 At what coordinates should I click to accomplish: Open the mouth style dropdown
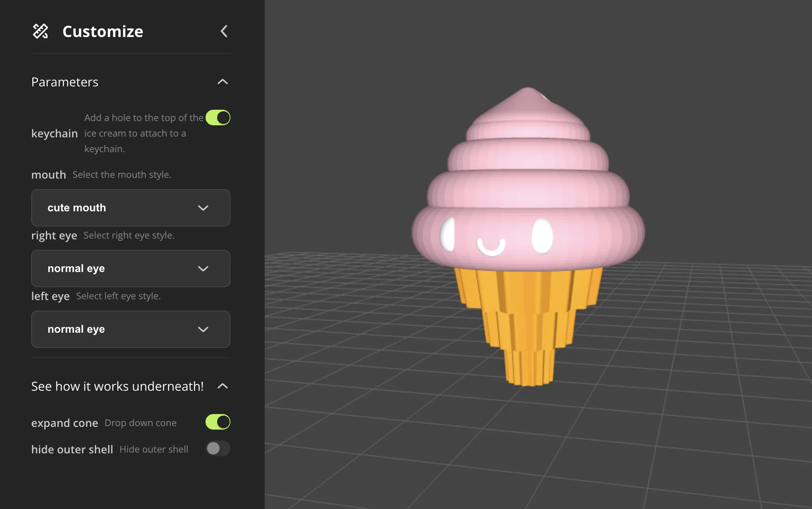pos(131,208)
